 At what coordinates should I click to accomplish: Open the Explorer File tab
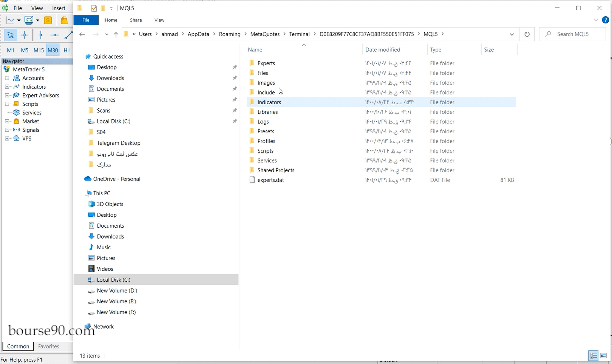(x=86, y=20)
